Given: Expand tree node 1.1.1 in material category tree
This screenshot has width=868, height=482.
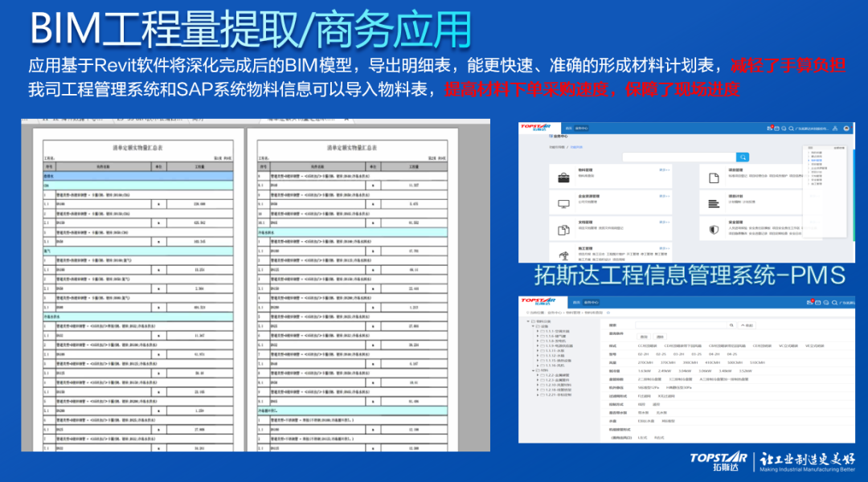Looking at the screenshot, I should click(x=538, y=331).
